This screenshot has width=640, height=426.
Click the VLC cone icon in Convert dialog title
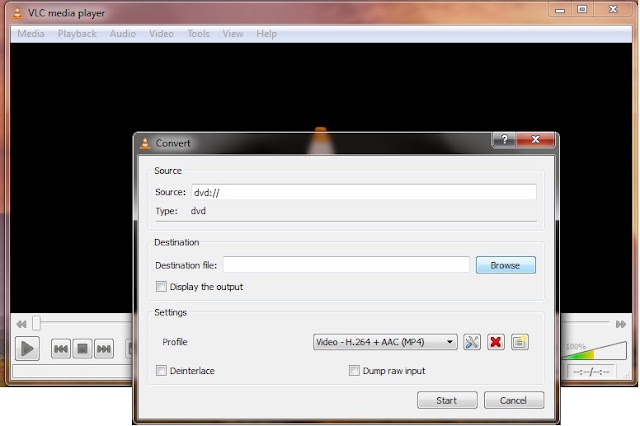click(x=145, y=143)
